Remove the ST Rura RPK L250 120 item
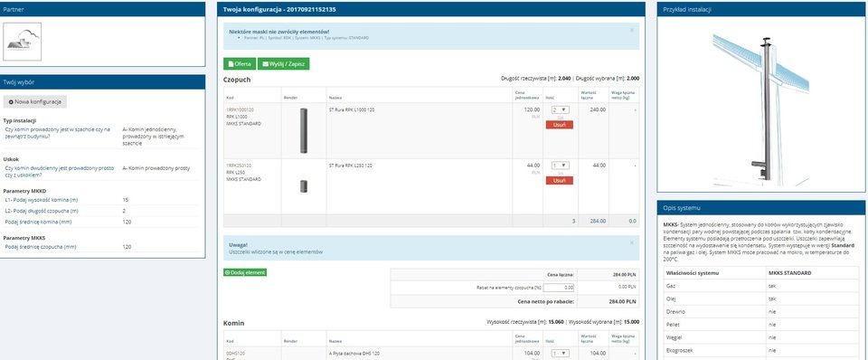 point(559,181)
